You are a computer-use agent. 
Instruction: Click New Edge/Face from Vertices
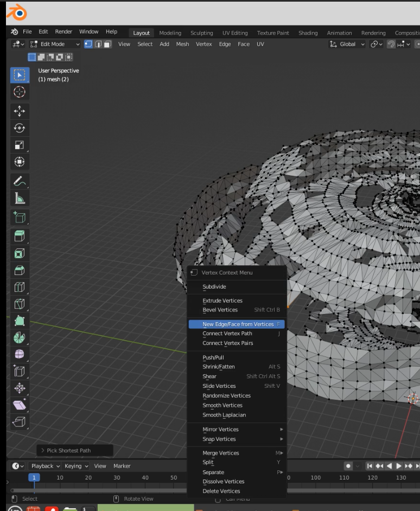(238, 324)
